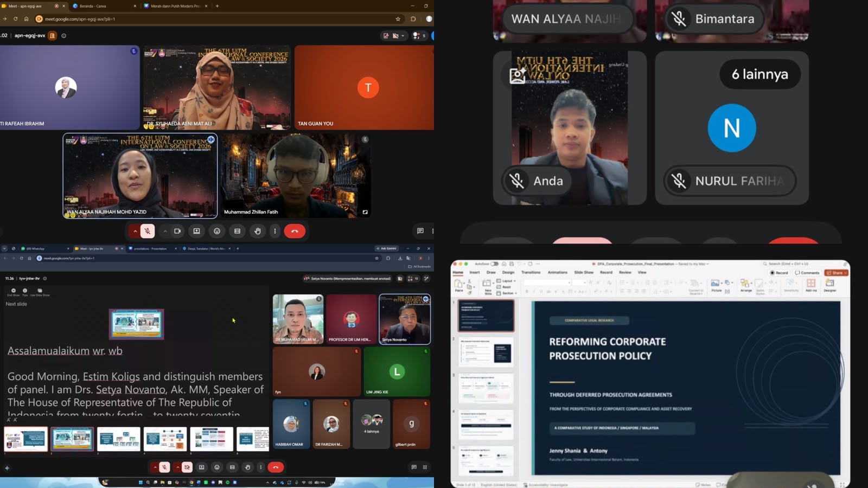
Task: Toggle AutoSave switch in PowerPoint
Action: pos(494,264)
